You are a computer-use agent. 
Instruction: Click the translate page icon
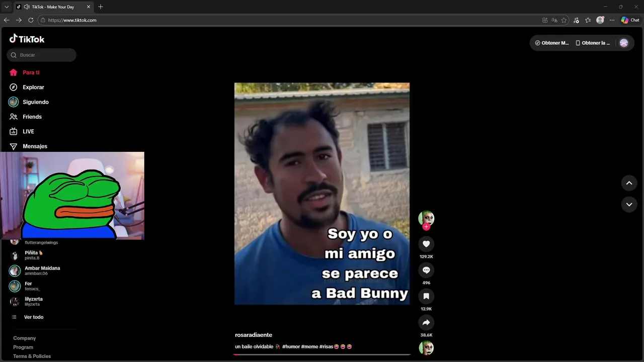tap(554, 20)
